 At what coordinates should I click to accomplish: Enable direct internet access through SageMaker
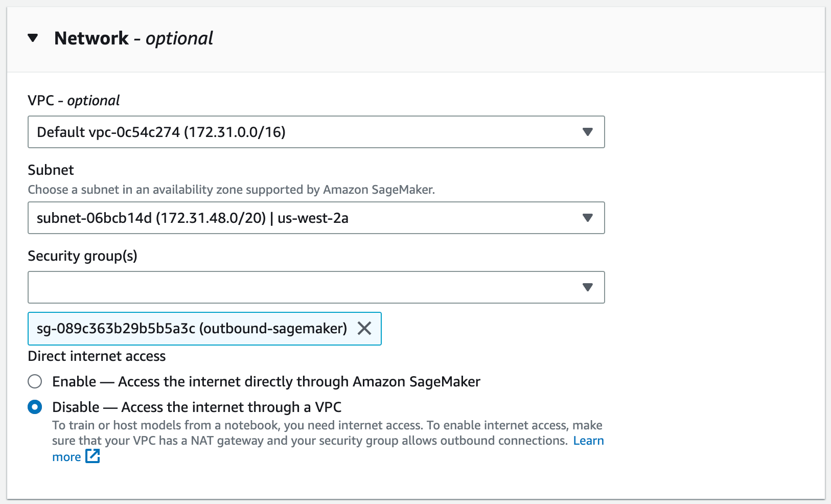34,381
